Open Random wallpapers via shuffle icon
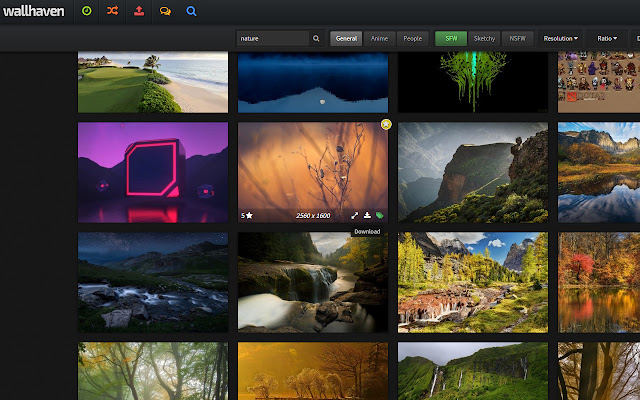Image resolution: width=640 pixels, height=400 pixels. [x=112, y=11]
